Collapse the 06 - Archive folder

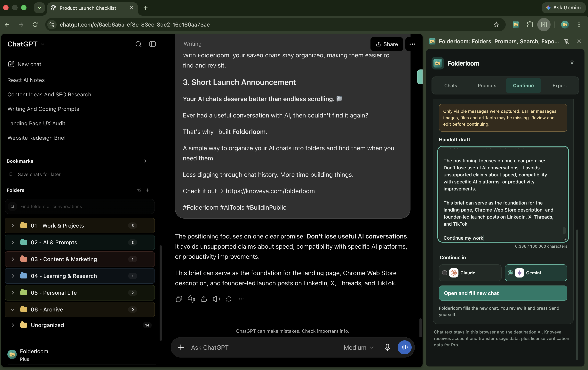tap(13, 310)
